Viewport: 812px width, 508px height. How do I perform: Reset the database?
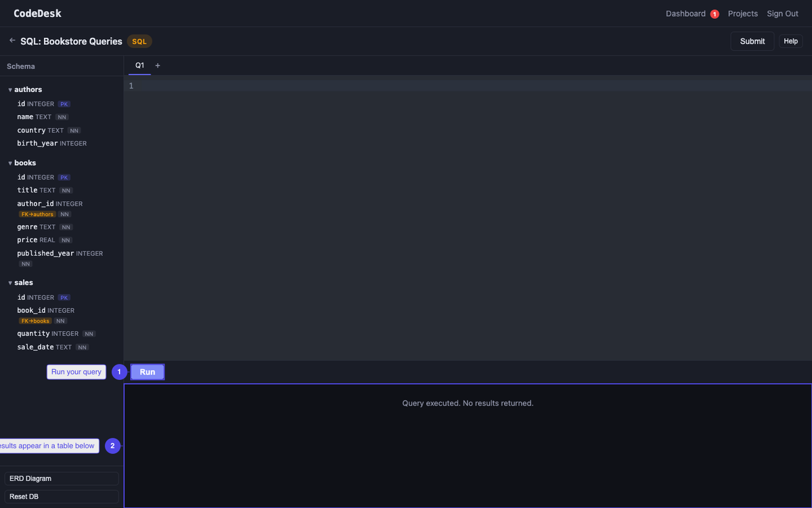click(x=61, y=496)
